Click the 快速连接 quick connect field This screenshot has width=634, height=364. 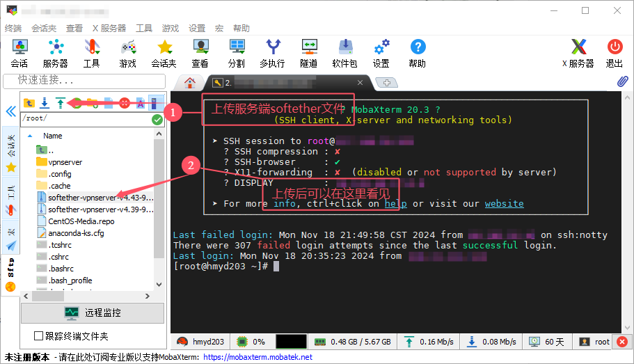(84, 80)
